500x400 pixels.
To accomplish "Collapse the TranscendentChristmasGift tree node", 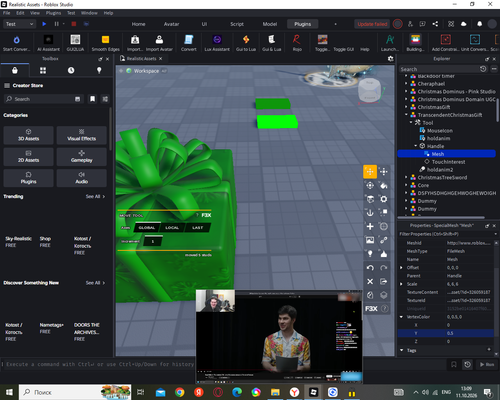I will point(406,115).
